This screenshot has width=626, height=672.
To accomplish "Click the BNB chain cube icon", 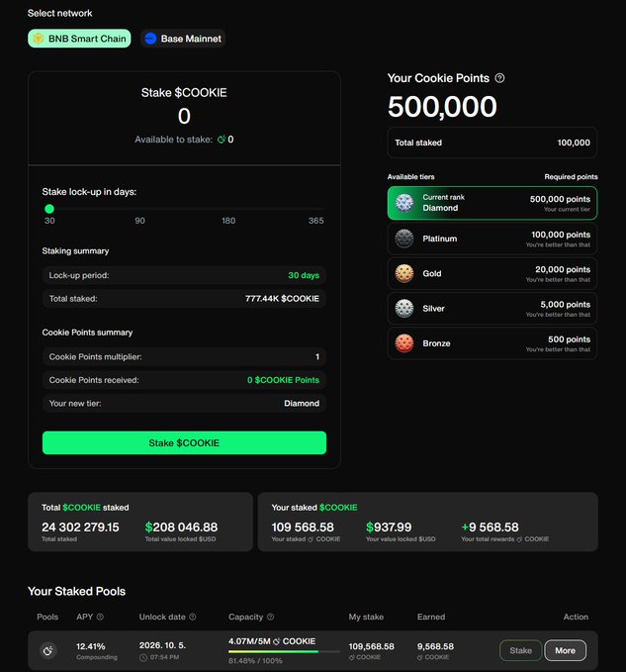I will pyautogui.click(x=39, y=39).
